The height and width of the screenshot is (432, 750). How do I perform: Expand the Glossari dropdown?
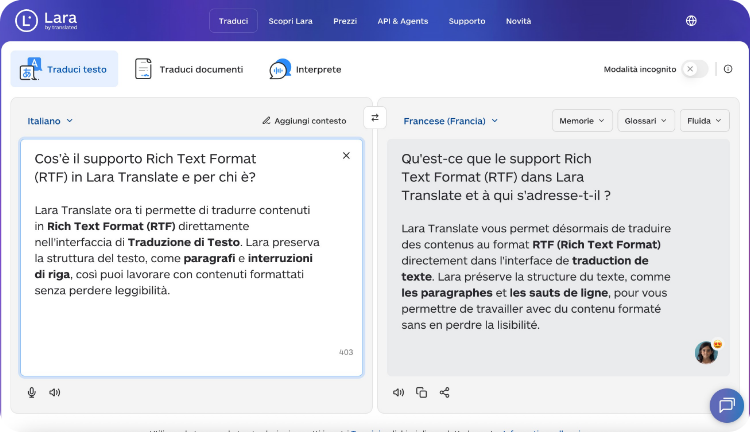646,121
